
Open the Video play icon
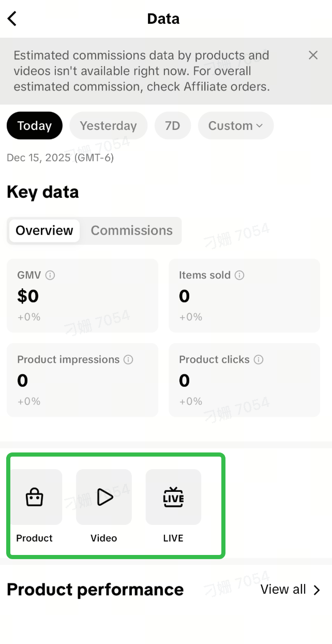pos(104,497)
